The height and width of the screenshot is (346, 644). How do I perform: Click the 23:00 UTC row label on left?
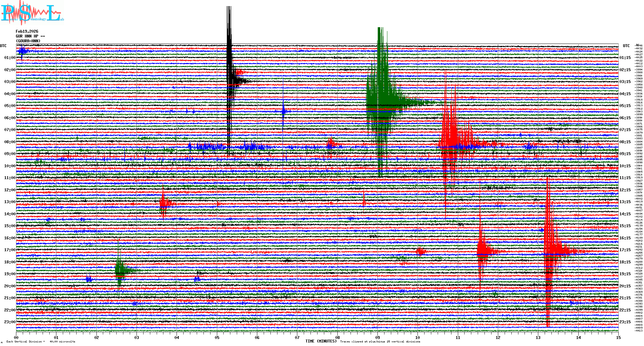coord(10,322)
